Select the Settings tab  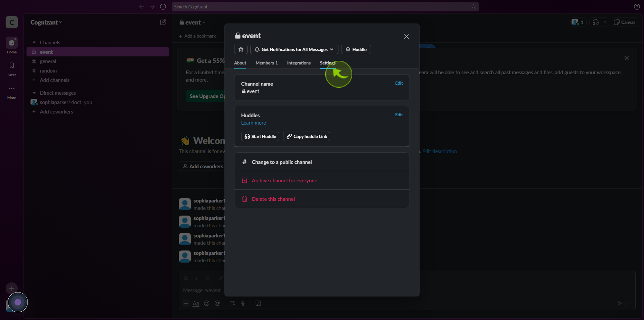click(328, 63)
